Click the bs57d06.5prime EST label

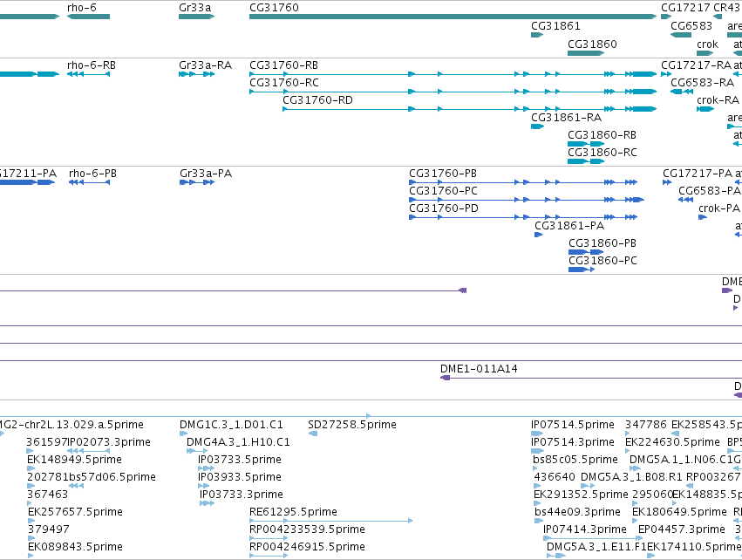(112, 478)
